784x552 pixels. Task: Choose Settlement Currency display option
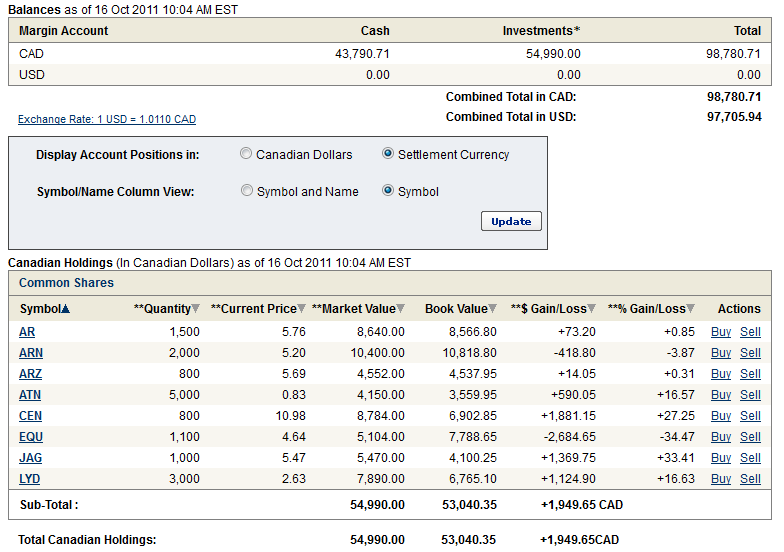[x=388, y=154]
